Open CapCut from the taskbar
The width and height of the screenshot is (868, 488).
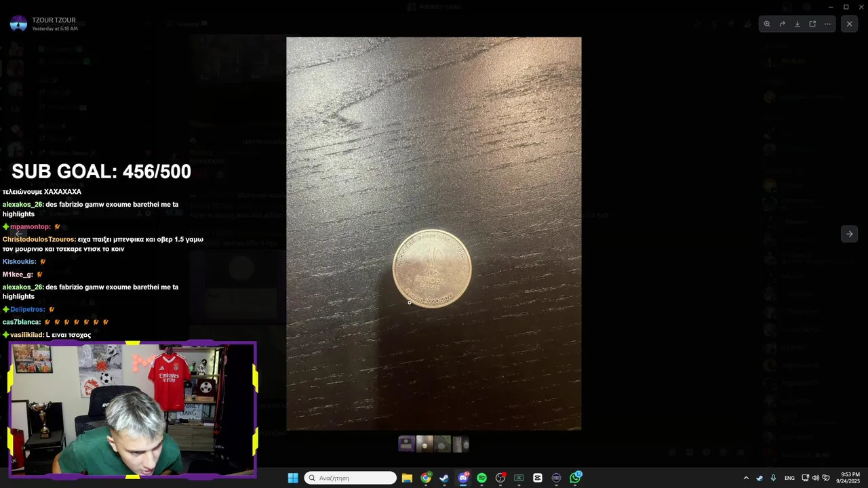coord(538,478)
